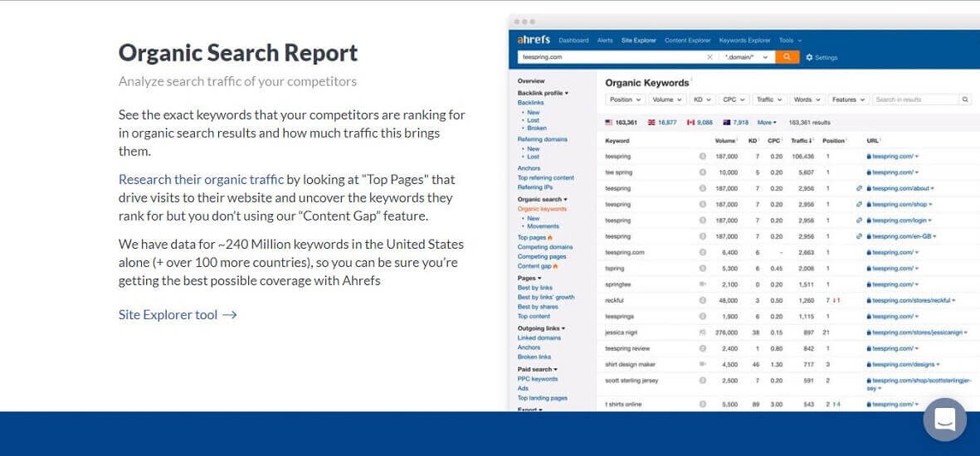Open the chat widget bubble
Image resolution: width=980 pixels, height=456 pixels.
tap(944, 420)
